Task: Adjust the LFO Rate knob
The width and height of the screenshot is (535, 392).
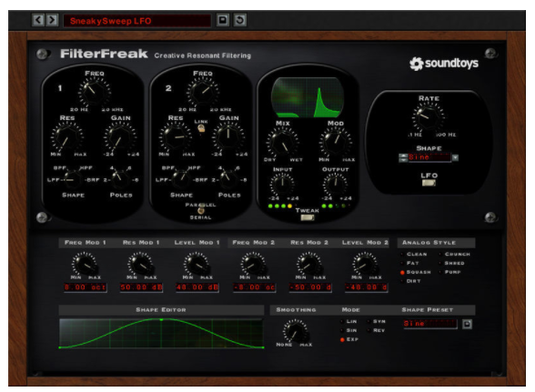Action: pos(428,118)
